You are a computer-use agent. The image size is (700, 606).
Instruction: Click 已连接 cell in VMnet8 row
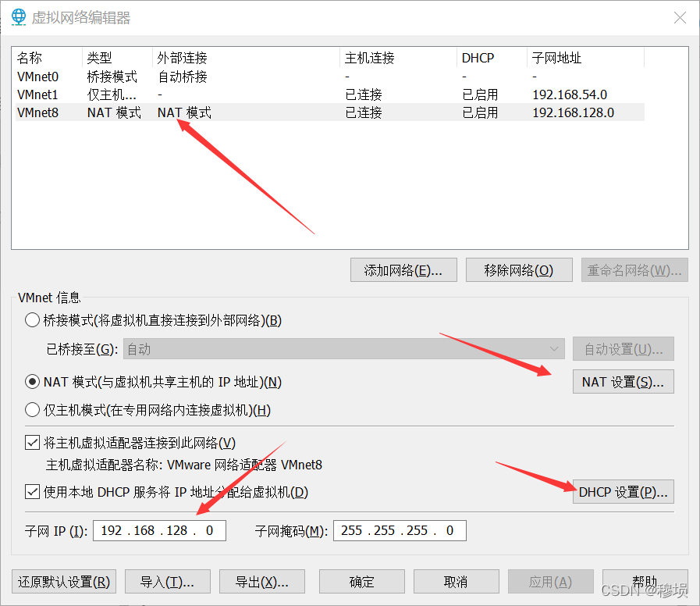click(364, 112)
